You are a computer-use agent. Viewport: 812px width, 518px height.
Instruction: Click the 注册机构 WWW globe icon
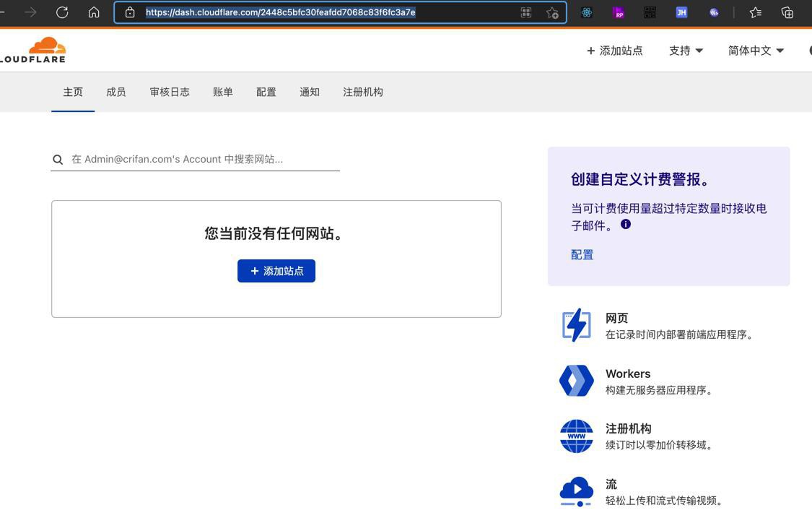(577, 436)
